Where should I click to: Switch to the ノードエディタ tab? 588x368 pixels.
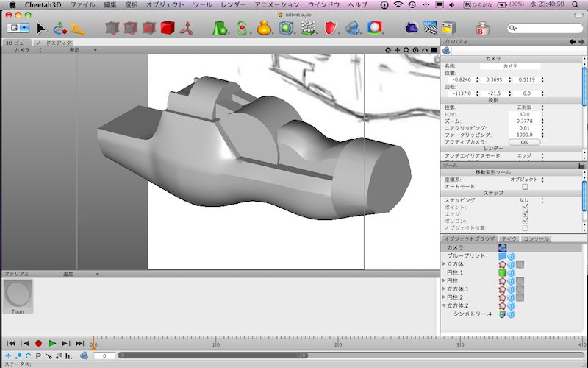click(52, 43)
